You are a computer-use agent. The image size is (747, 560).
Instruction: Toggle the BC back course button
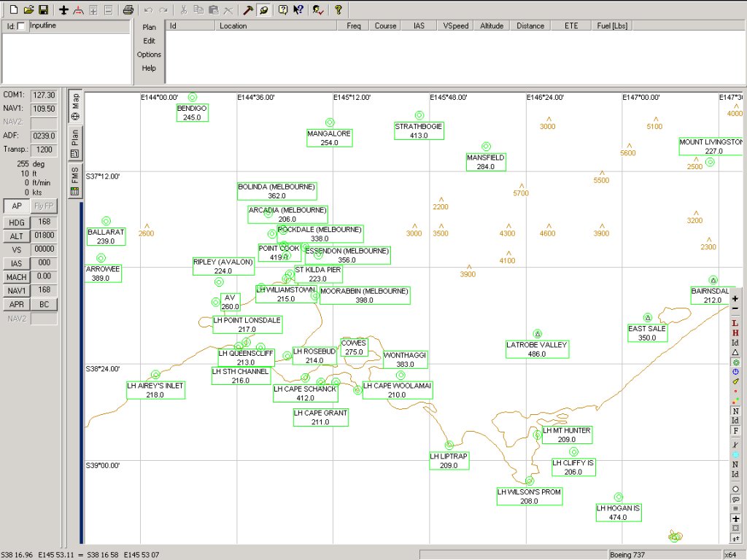[44, 304]
